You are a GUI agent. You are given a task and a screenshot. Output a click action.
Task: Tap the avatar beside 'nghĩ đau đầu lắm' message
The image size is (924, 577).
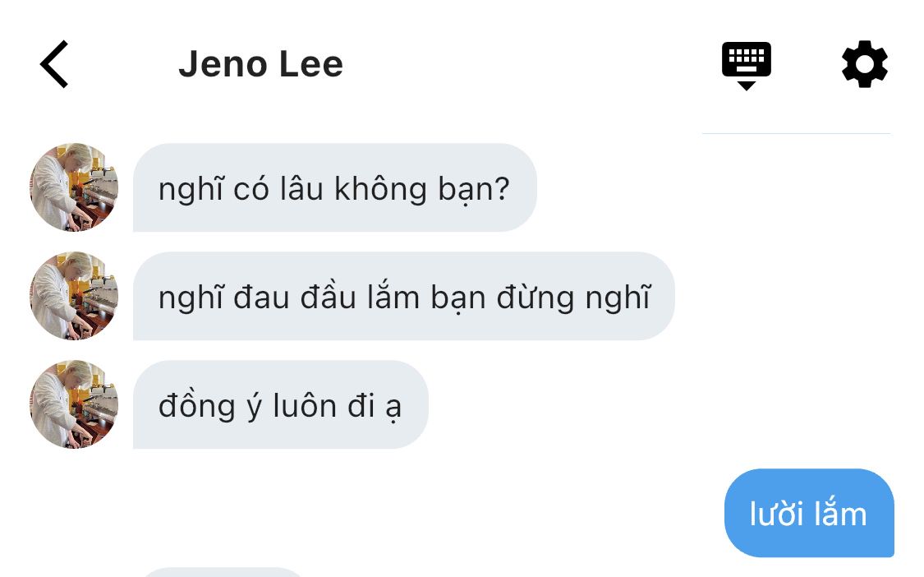pyautogui.click(x=74, y=296)
